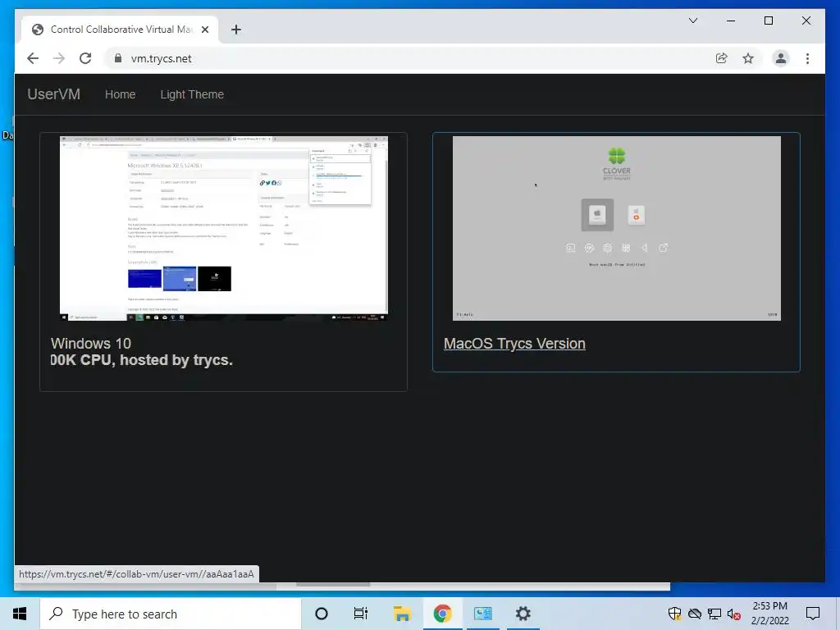Open the Settings gear taskbar icon
840x630 pixels.
point(523,614)
